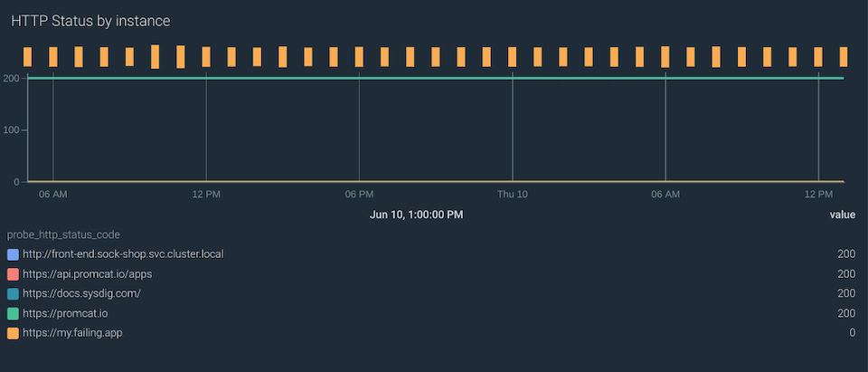Click the 200 y-axis label
This screenshot has height=372, width=868.
[12, 78]
